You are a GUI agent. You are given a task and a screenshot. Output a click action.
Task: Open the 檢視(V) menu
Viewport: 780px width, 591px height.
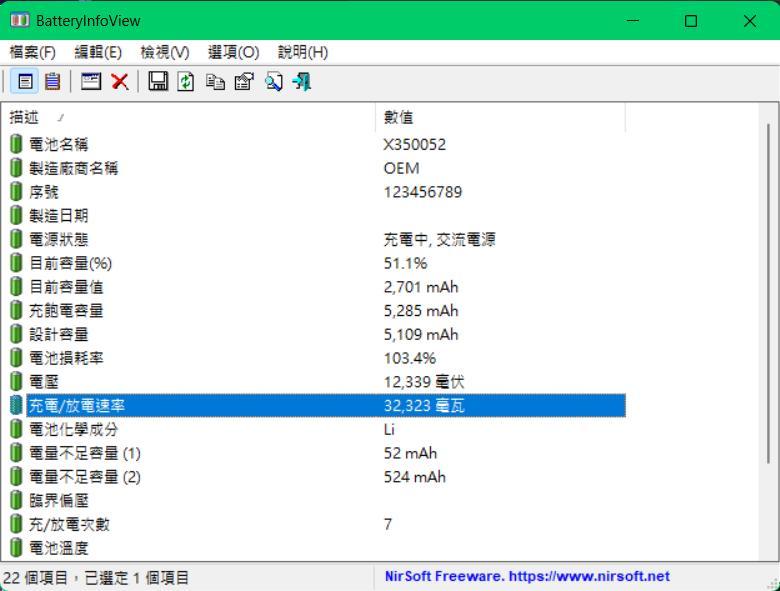click(x=165, y=52)
